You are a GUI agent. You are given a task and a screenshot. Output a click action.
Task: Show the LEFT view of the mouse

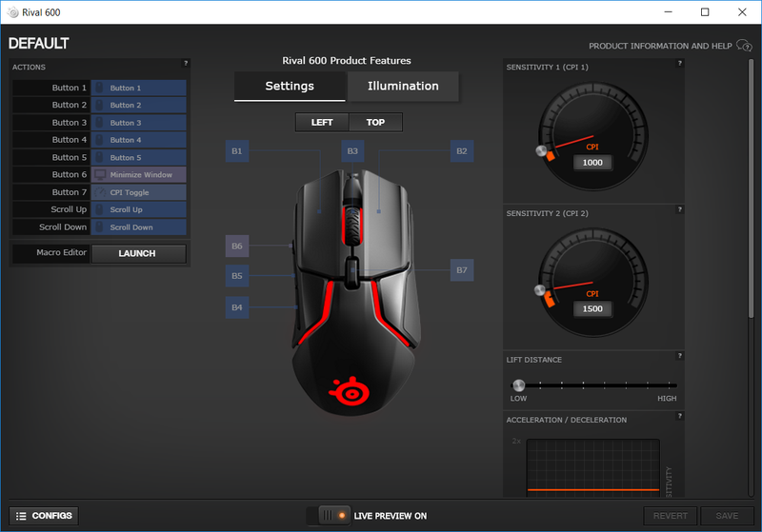coord(322,123)
